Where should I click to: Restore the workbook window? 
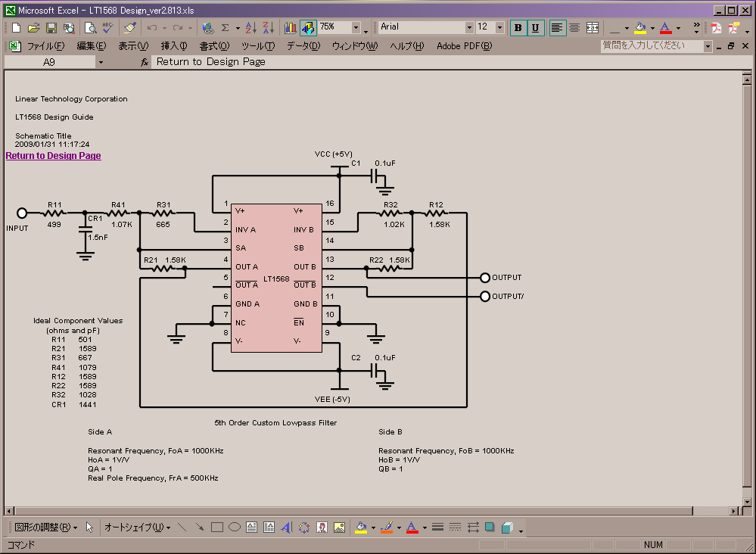[732, 46]
